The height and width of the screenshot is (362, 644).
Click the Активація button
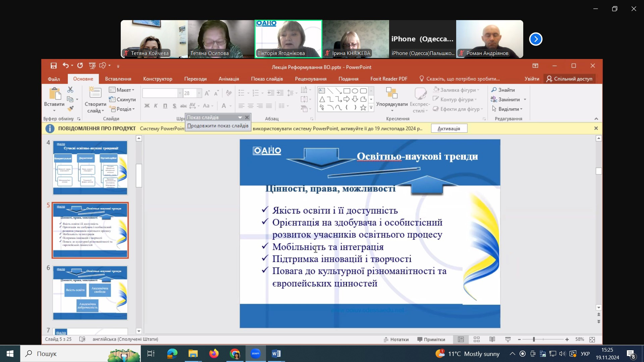click(x=449, y=128)
